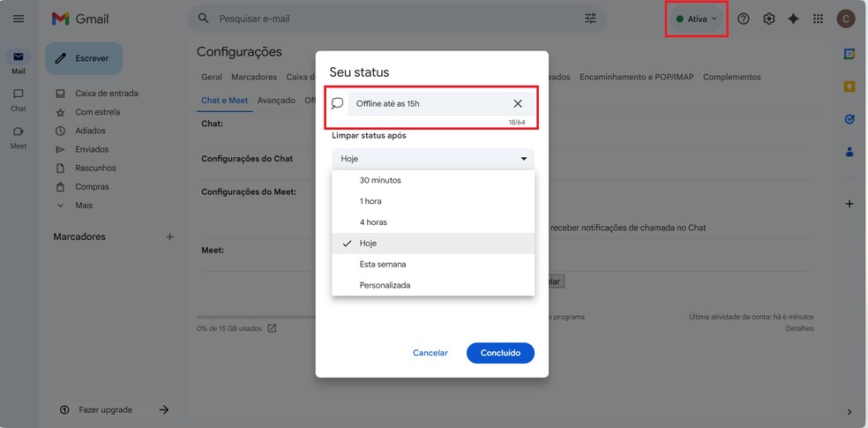
Task: Open Adiados folder
Action: click(x=90, y=131)
